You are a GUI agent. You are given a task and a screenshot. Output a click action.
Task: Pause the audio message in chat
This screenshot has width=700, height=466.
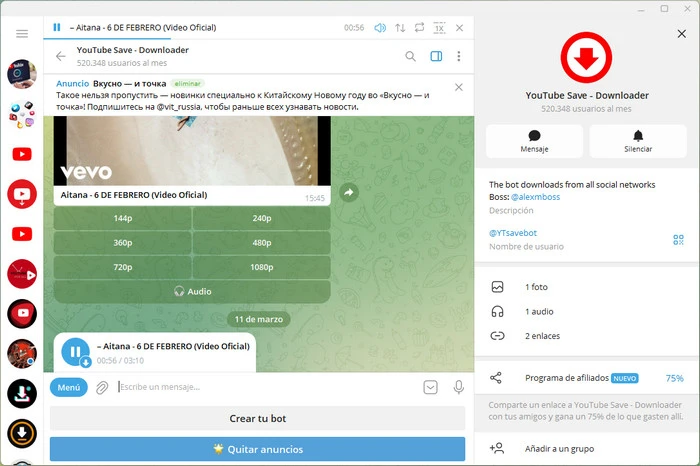[x=75, y=352]
